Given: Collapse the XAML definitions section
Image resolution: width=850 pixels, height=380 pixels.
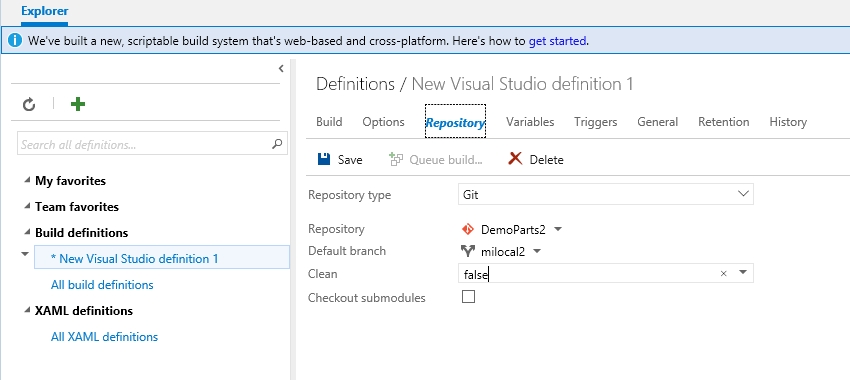Looking at the screenshot, I should click(x=28, y=310).
